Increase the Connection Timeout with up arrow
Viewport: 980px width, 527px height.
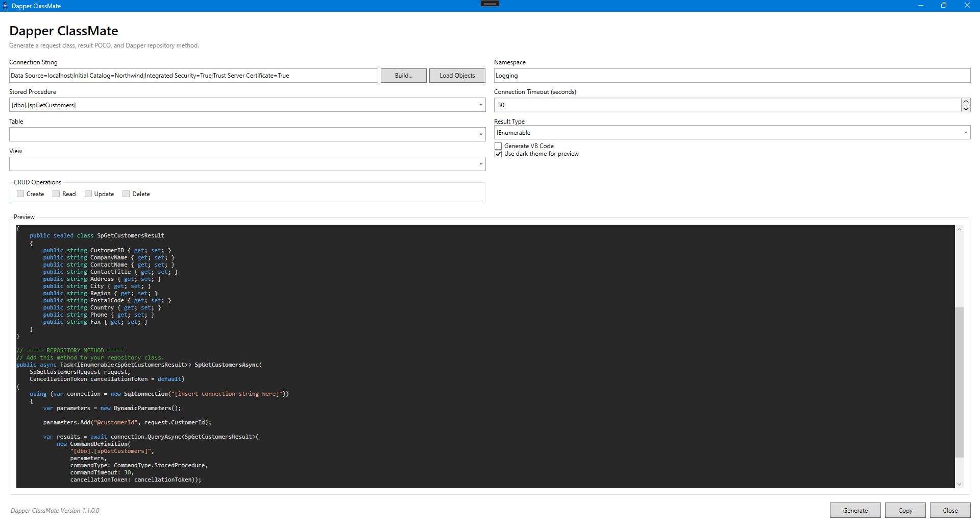pyautogui.click(x=966, y=102)
